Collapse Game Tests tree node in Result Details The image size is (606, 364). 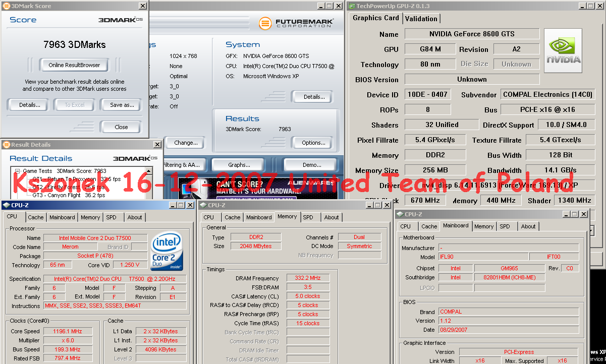point(17,171)
